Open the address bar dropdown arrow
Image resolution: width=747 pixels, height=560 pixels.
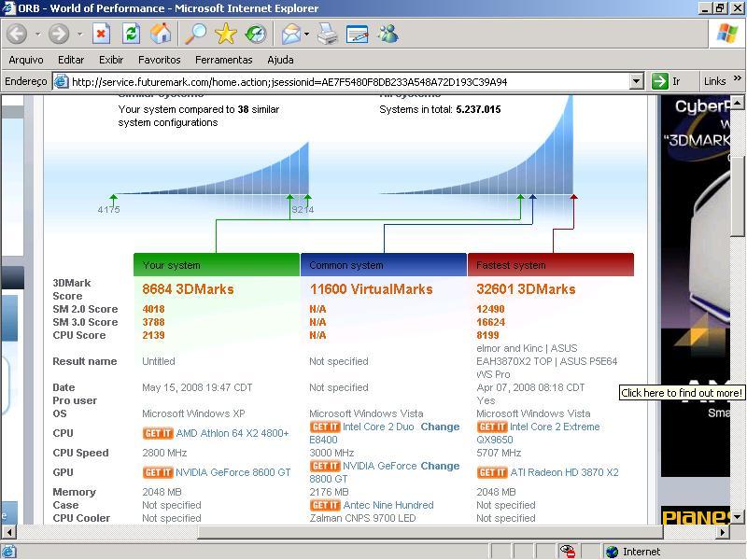coord(636,81)
